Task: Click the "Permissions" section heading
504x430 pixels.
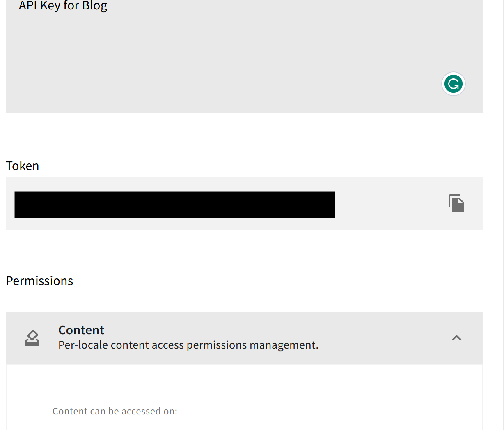Action: [x=39, y=281]
